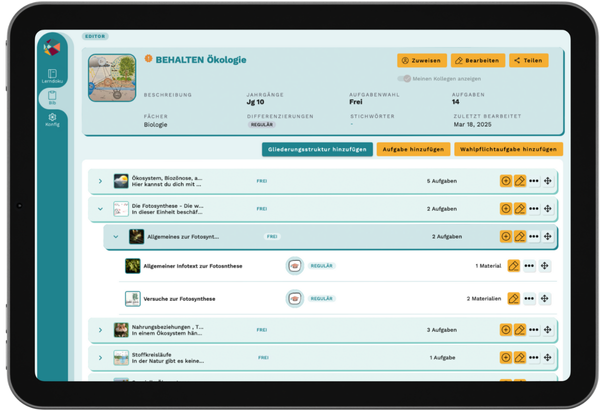Click Gliederungsstruktur hinzufügen button
Viewport: 600px width, 410px height.
(317, 149)
